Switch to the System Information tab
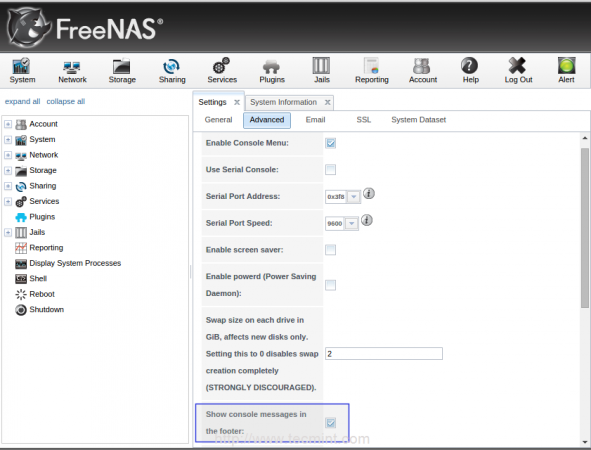Viewport: 591px width, 450px height. (x=283, y=102)
